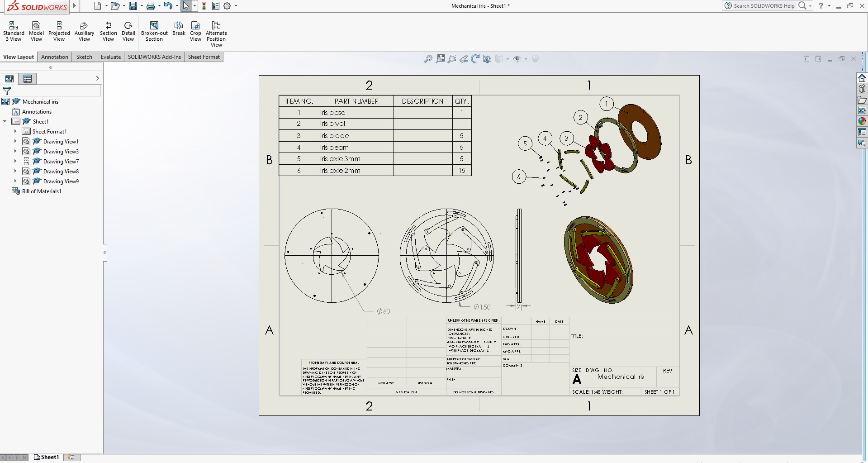The image size is (868, 463).
Task: Open the Options gear dropdown arrow
Action: [236, 6]
